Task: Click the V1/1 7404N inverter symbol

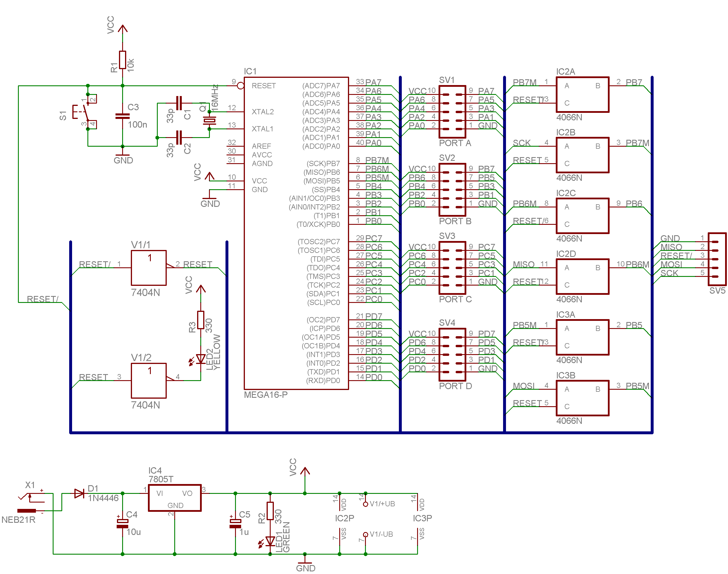Action: [148, 268]
